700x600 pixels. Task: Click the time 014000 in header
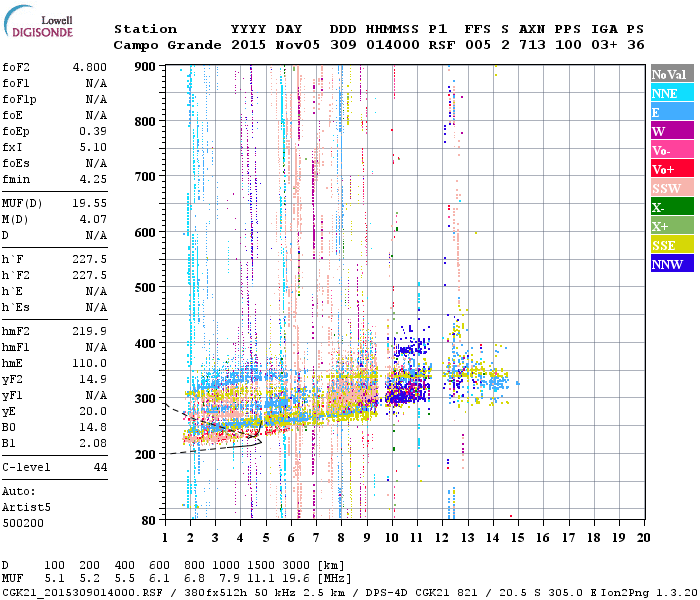click(393, 45)
